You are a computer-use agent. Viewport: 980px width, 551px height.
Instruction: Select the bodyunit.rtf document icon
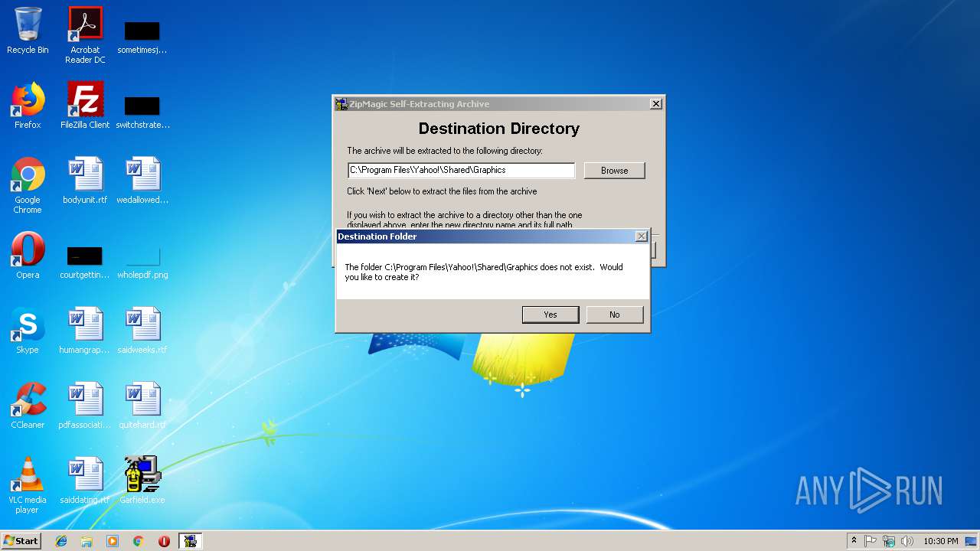85,181
